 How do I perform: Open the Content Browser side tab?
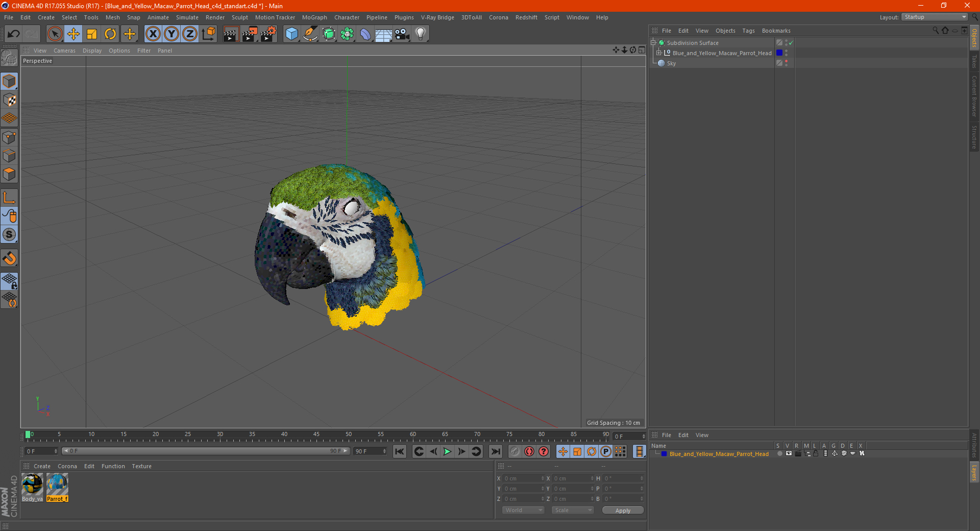974,96
